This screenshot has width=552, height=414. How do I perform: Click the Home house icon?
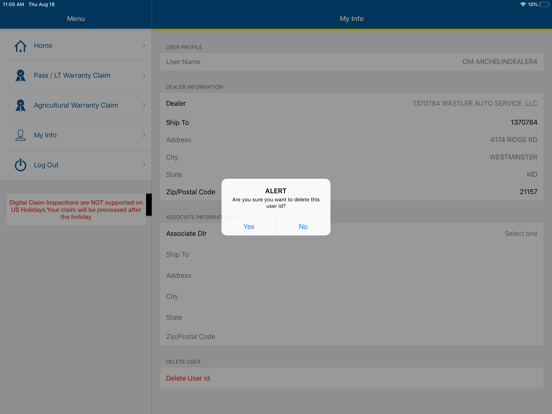(20, 46)
